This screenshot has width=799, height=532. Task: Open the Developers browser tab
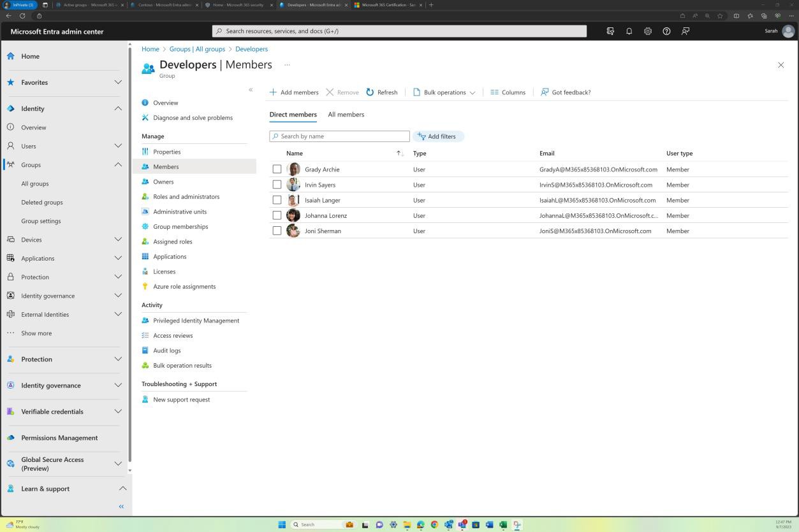tap(312, 4)
